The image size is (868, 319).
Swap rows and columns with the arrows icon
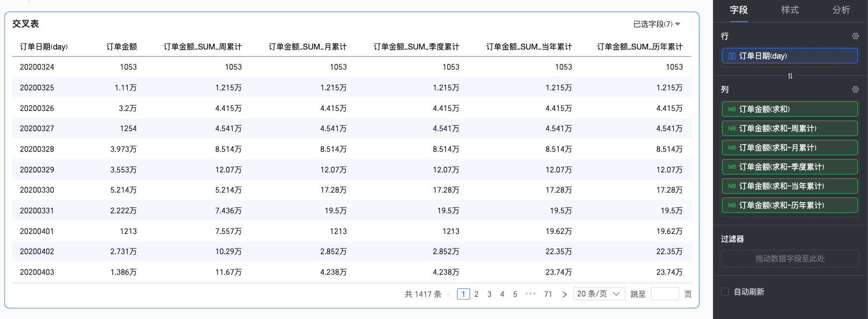[790, 76]
